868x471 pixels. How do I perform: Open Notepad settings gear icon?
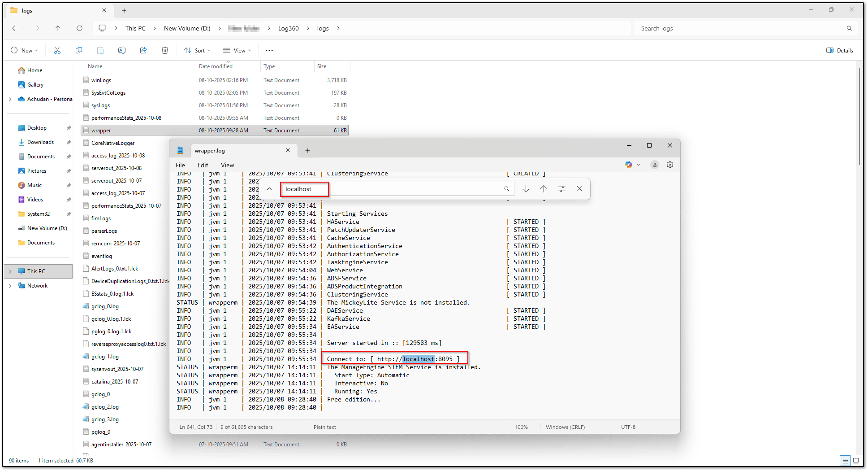670,165
